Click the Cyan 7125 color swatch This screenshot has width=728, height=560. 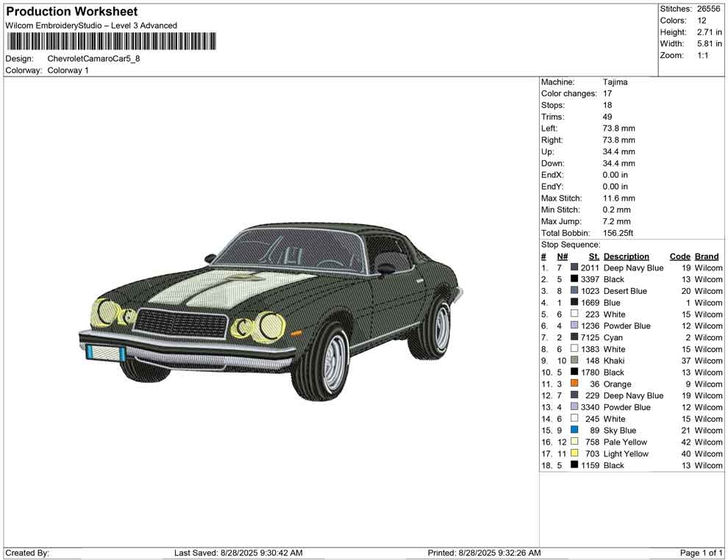574,337
